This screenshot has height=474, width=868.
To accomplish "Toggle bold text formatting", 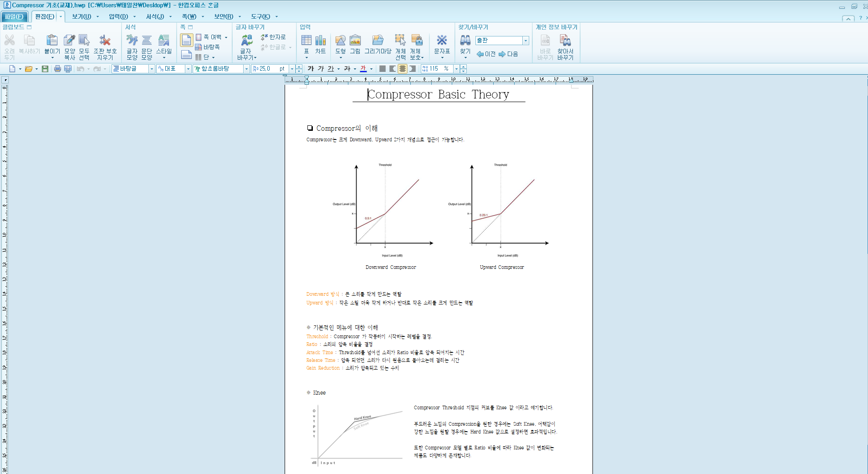I will point(311,69).
